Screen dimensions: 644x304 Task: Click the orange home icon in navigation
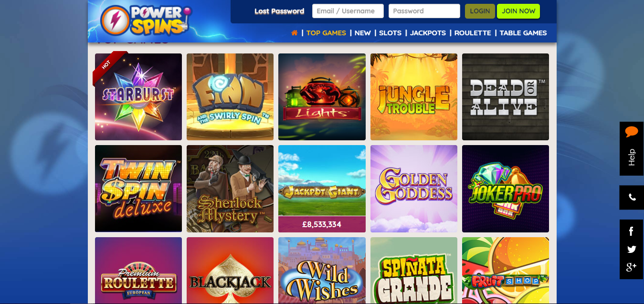295,33
